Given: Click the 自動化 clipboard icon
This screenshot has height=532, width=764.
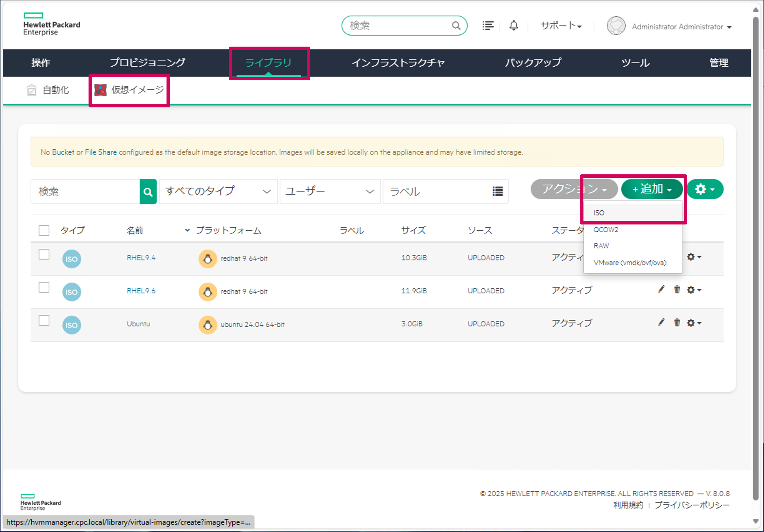Looking at the screenshot, I should [x=32, y=90].
